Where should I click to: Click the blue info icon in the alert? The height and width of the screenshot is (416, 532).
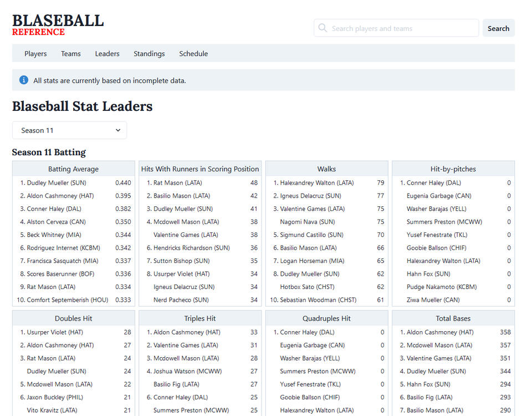tap(24, 80)
